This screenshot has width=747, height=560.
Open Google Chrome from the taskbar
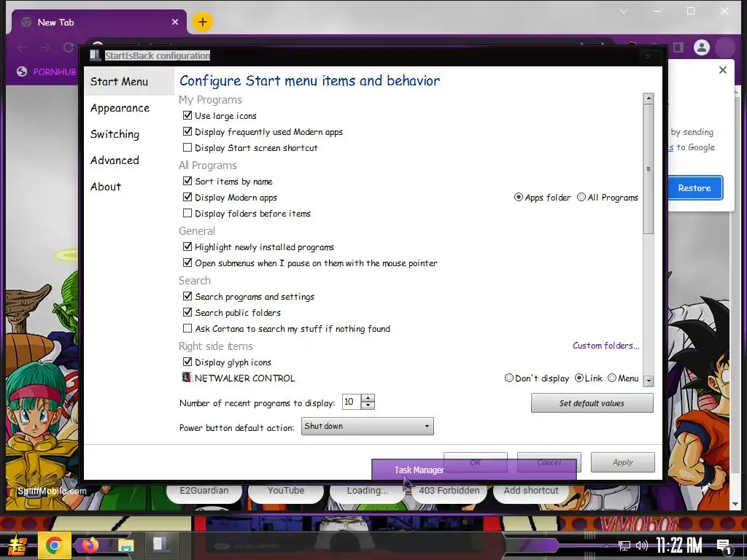point(54,545)
